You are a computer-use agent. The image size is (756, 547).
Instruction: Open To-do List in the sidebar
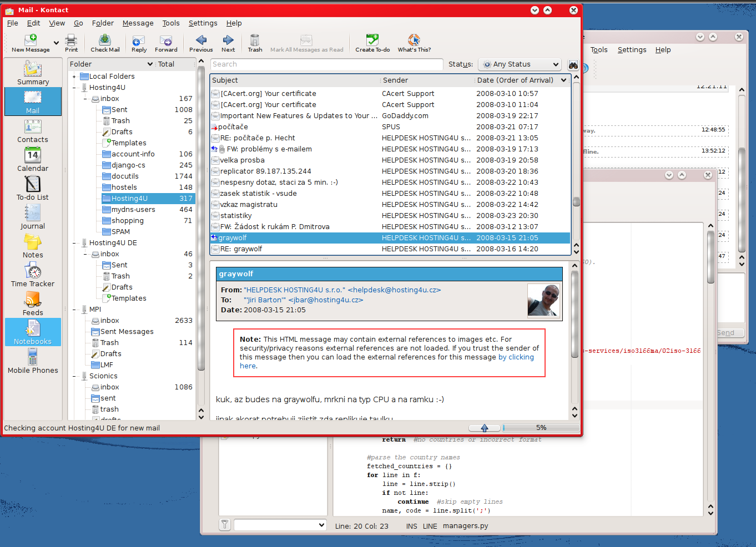33,189
